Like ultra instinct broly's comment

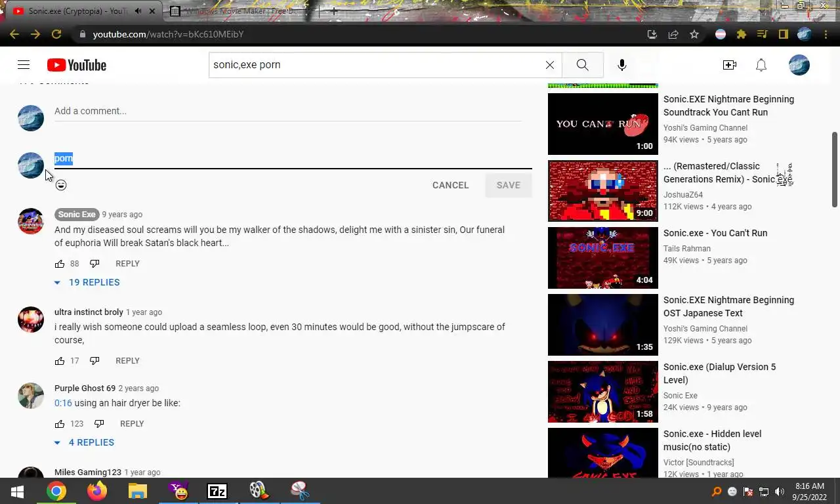pyautogui.click(x=60, y=361)
